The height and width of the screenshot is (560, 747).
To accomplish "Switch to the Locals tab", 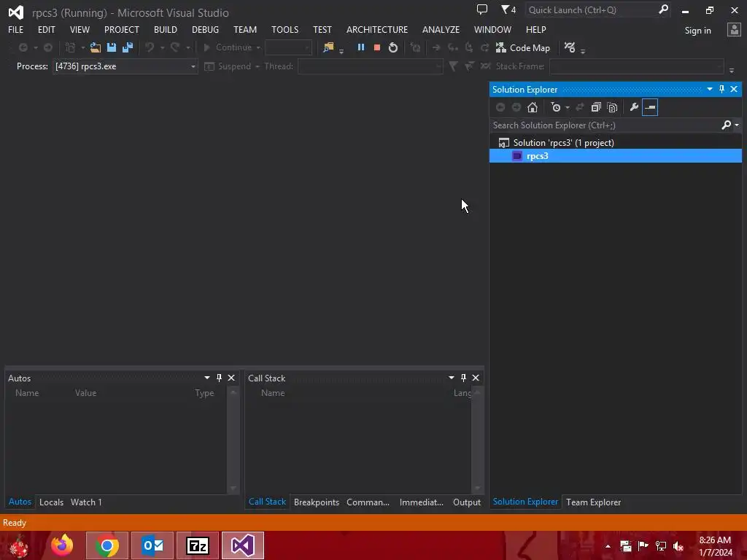I will [52, 502].
